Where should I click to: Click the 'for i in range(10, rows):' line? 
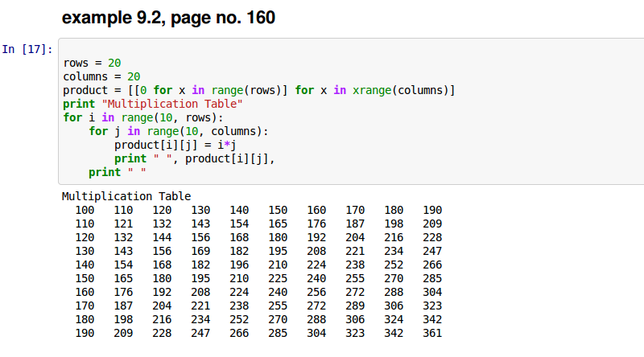click(143, 117)
